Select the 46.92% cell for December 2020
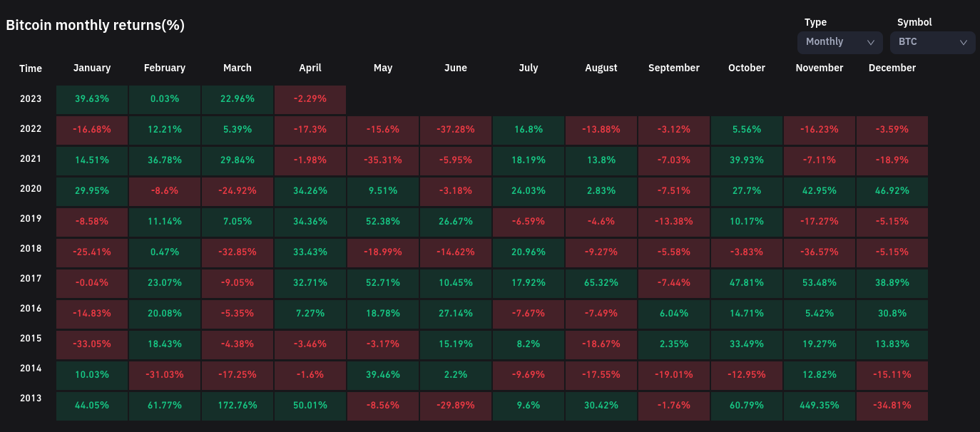Viewport: 980px width, 432px height. click(x=892, y=191)
